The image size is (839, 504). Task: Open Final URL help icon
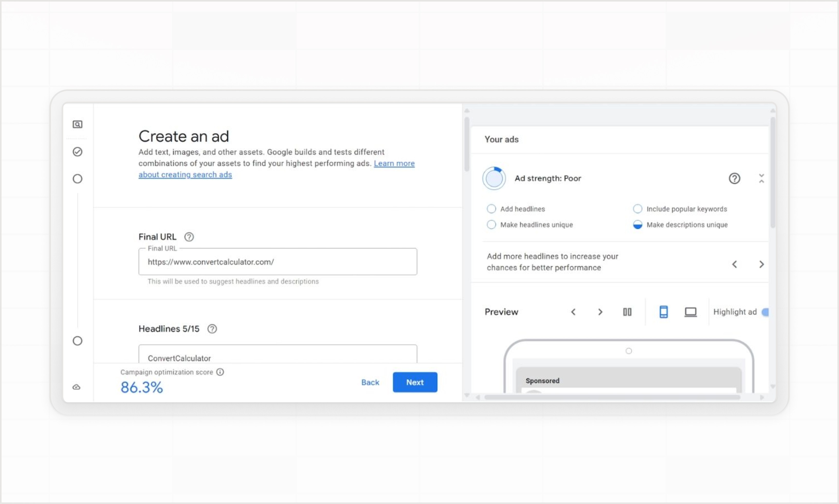189,237
